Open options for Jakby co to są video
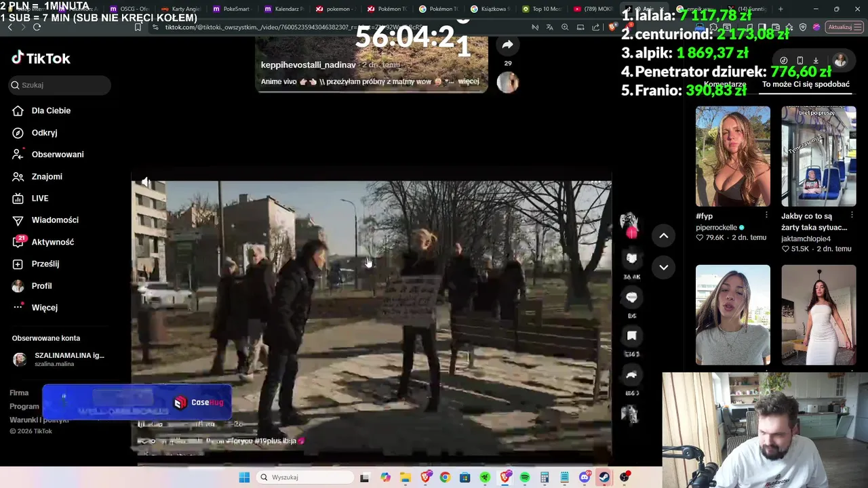Screen dimensions: 868x488 point(852,216)
